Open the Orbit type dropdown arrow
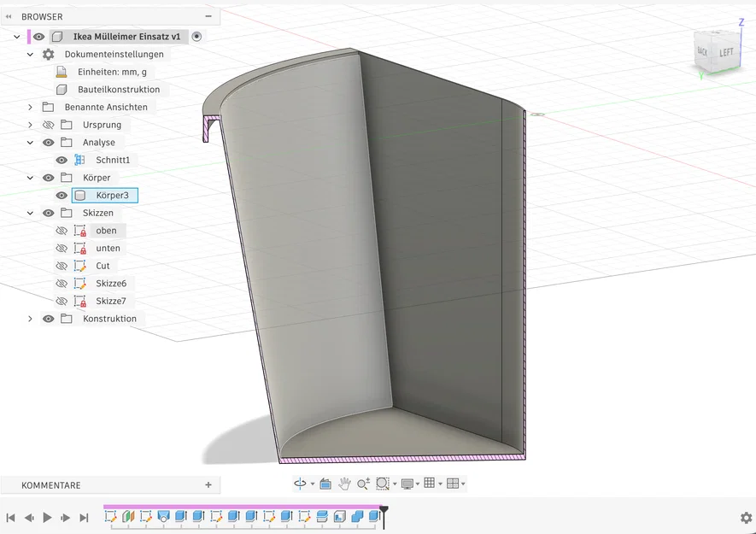 coord(313,484)
